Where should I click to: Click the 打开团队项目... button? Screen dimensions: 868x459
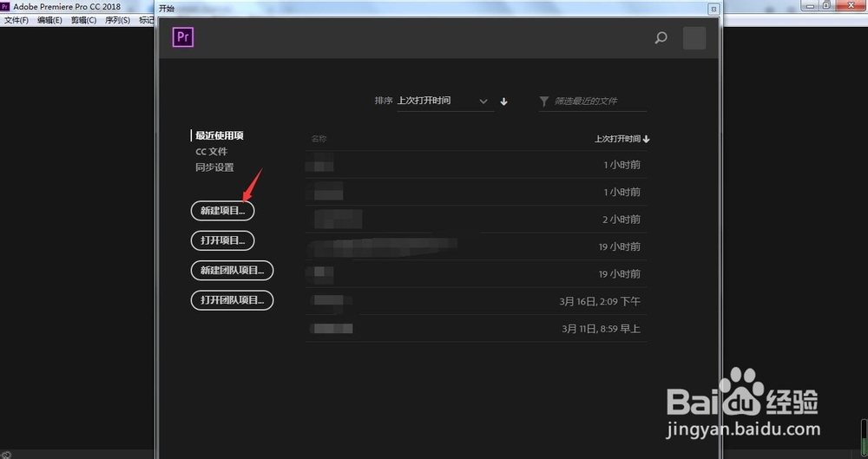pyautogui.click(x=232, y=300)
